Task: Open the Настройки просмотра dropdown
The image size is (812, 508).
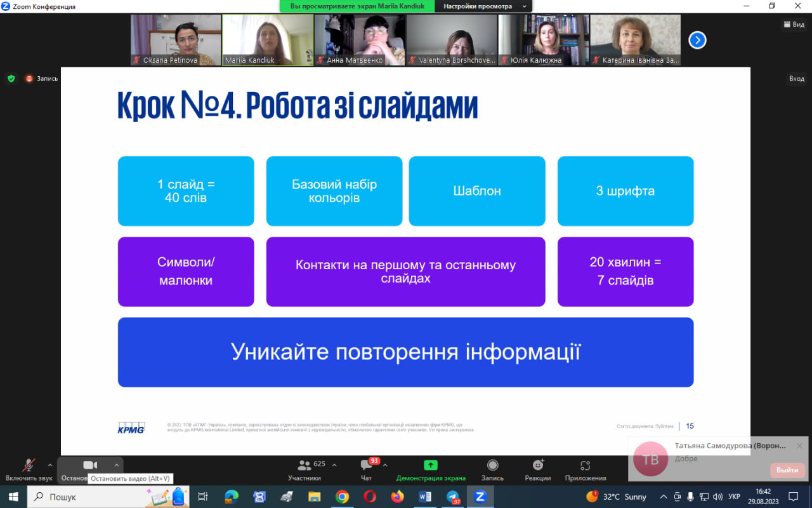Action: (485, 6)
